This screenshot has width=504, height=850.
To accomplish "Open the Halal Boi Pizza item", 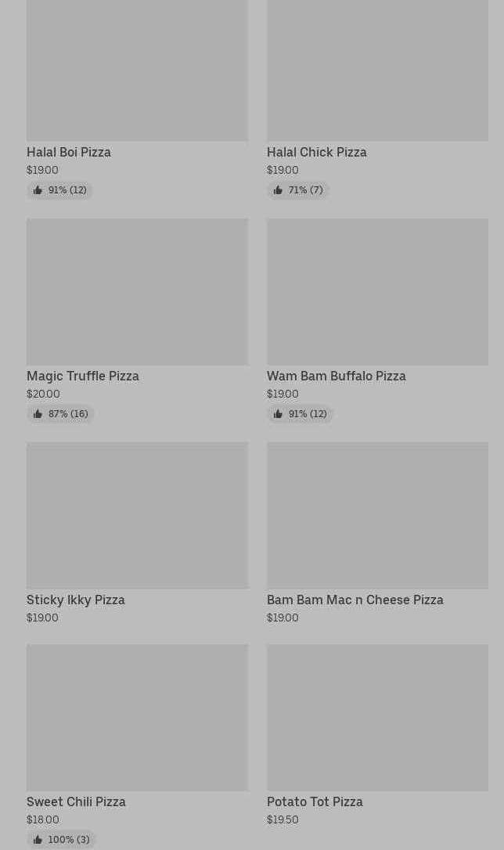I will click(x=69, y=152).
